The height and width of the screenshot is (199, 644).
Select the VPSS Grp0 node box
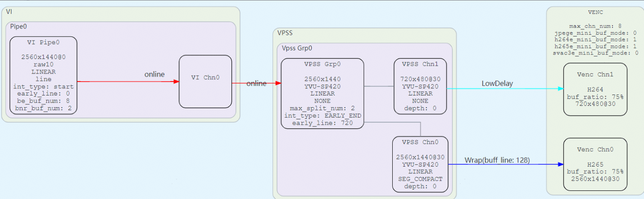pyautogui.click(x=322, y=93)
